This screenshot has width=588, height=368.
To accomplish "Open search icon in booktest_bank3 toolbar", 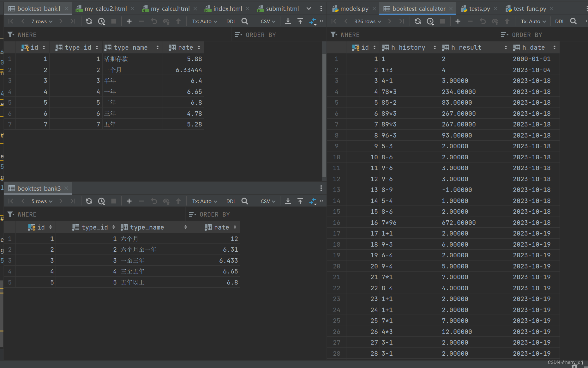I will click(x=245, y=201).
